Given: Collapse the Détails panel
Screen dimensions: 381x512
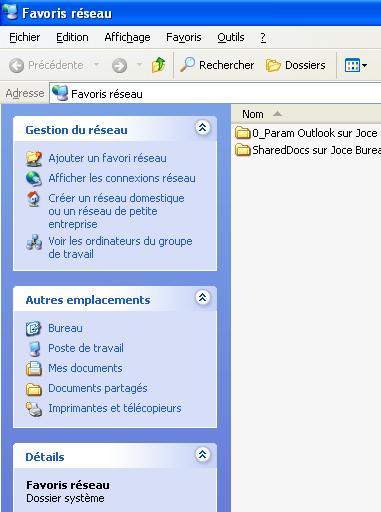Looking at the screenshot, I should (202, 455).
